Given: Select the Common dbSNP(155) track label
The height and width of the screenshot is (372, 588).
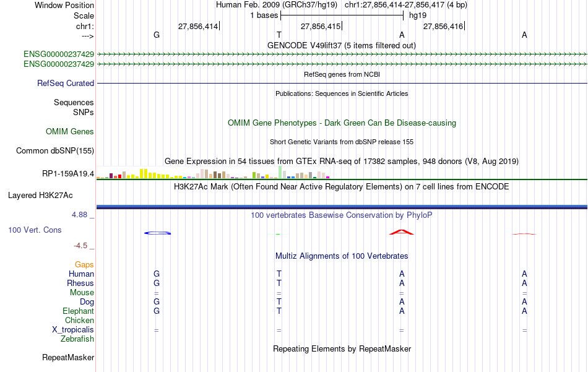Looking at the screenshot, I should point(54,151).
